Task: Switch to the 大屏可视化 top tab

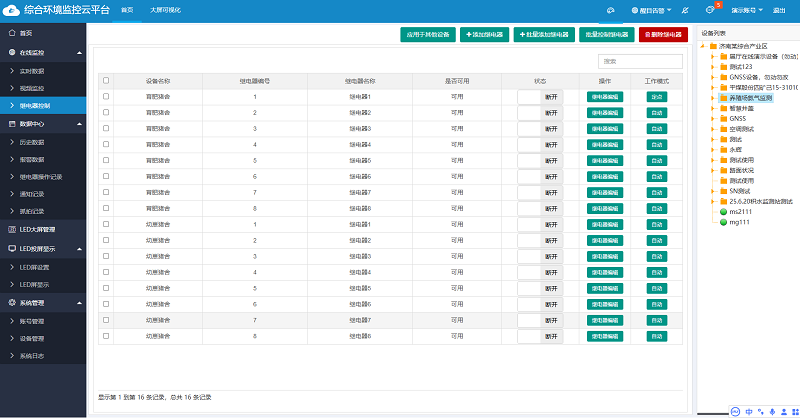Action: [165, 9]
